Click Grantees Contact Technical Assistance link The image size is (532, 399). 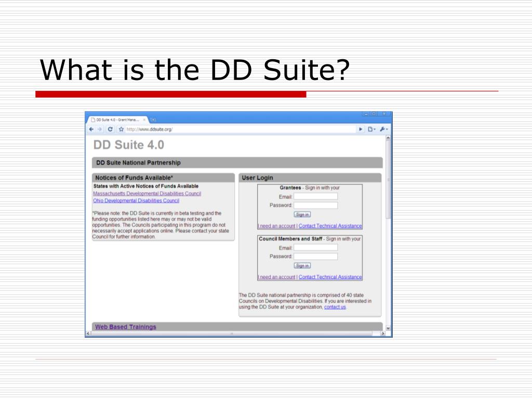click(330, 226)
